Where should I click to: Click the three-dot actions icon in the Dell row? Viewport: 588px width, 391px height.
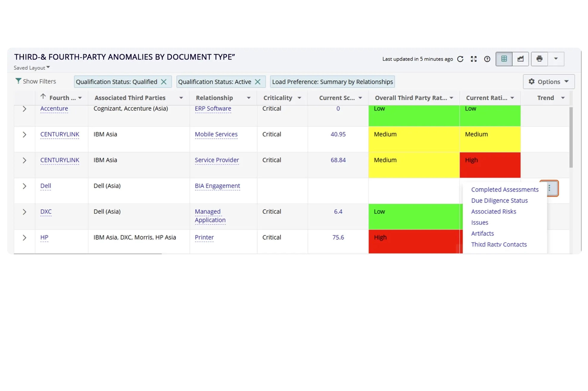tap(549, 188)
